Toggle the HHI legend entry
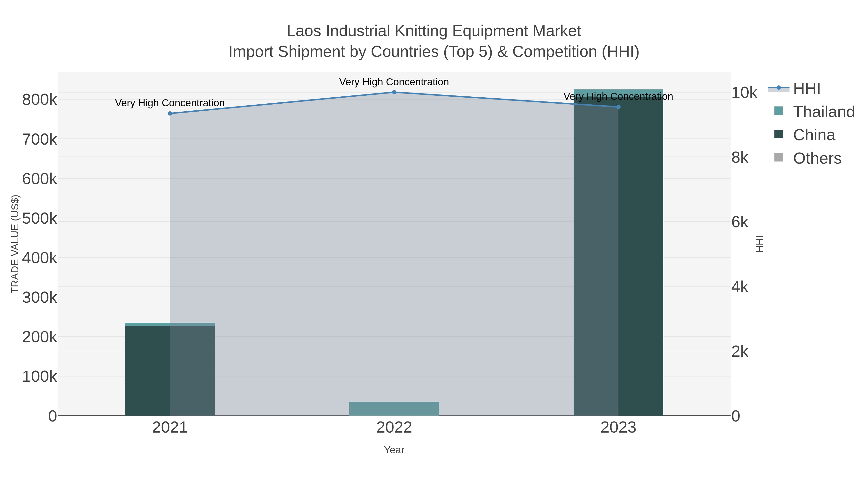Viewport: 868px width, 488px height. click(794, 89)
